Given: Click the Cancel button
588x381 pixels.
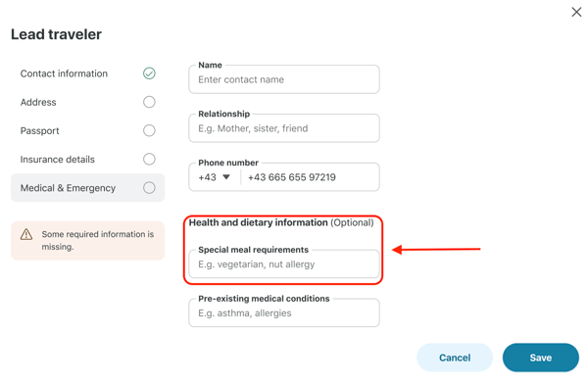Looking at the screenshot, I should pyautogui.click(x=455, y=357).
